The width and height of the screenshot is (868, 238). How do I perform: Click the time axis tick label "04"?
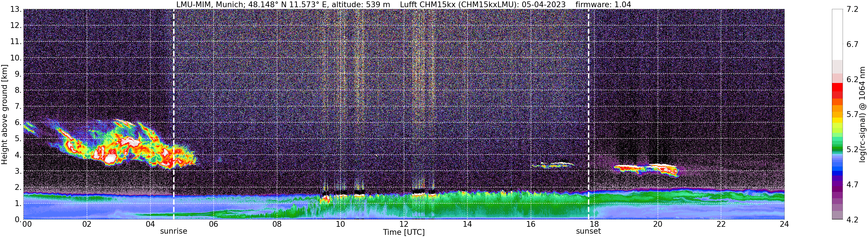[150, 224]
